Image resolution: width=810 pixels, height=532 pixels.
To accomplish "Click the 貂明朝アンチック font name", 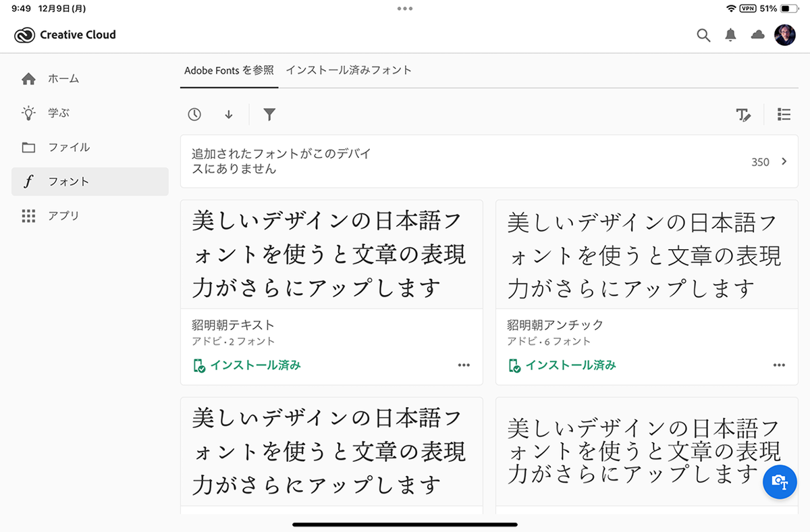I will [x=556, y=325].
